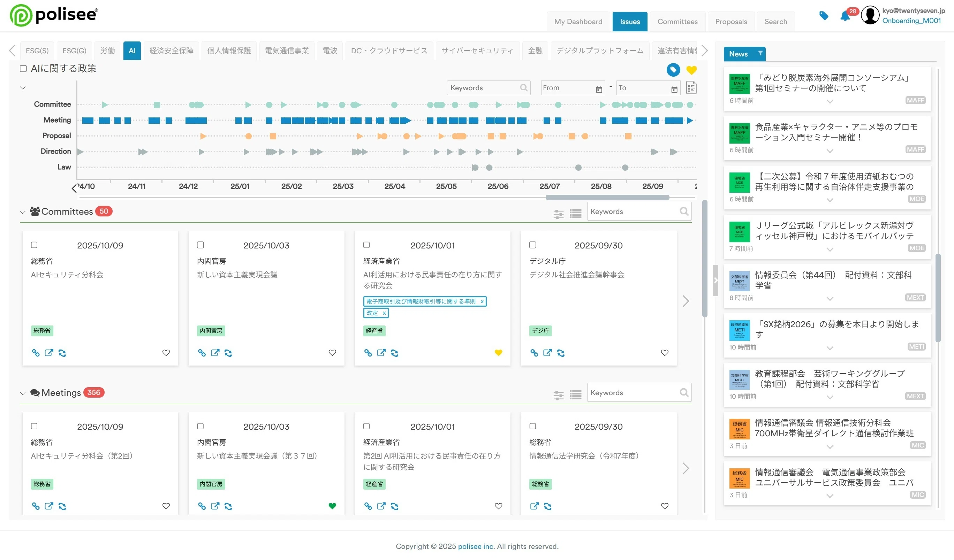Click the timeline horizontal scrollbar thumb
This screenshot has width=954, height=560.
pyautogui.click(x=607, y=197)
